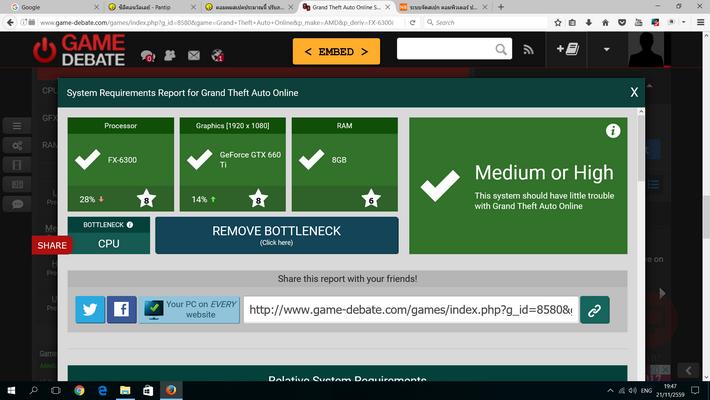This screenshot has width=710, height=400.
Task: Open Firefox hamburger menu
Action: (x=700, y=22)
